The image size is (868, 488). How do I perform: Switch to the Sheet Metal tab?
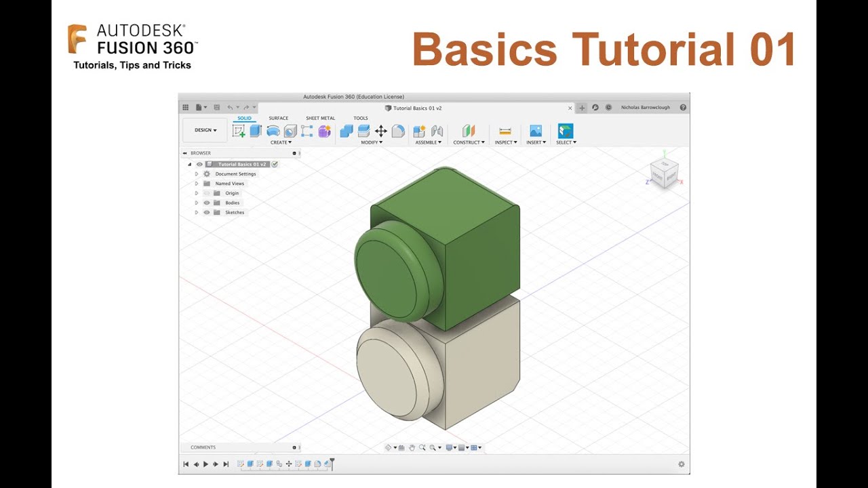click(320, 118)
